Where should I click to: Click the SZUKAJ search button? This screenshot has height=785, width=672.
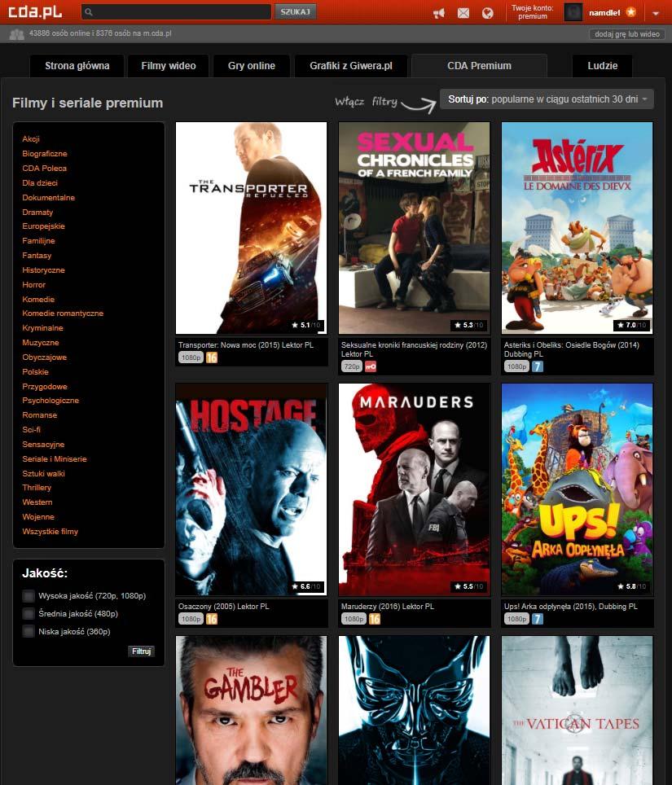point(296,11)
